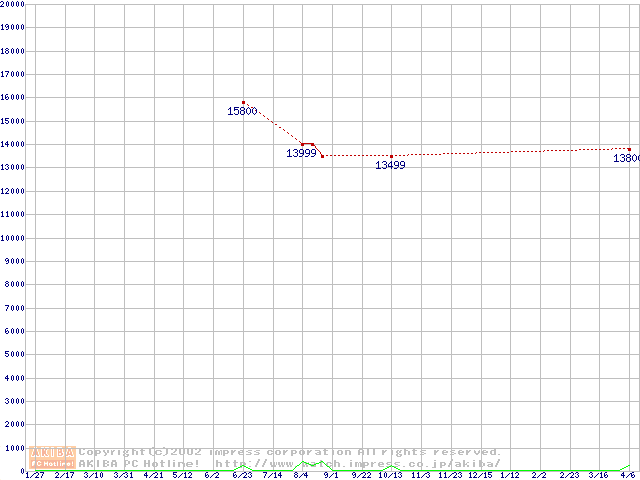Click the 6/23 date on the x-axis
The width and height of the screenshot is (640, 480).
coord(242,475)
